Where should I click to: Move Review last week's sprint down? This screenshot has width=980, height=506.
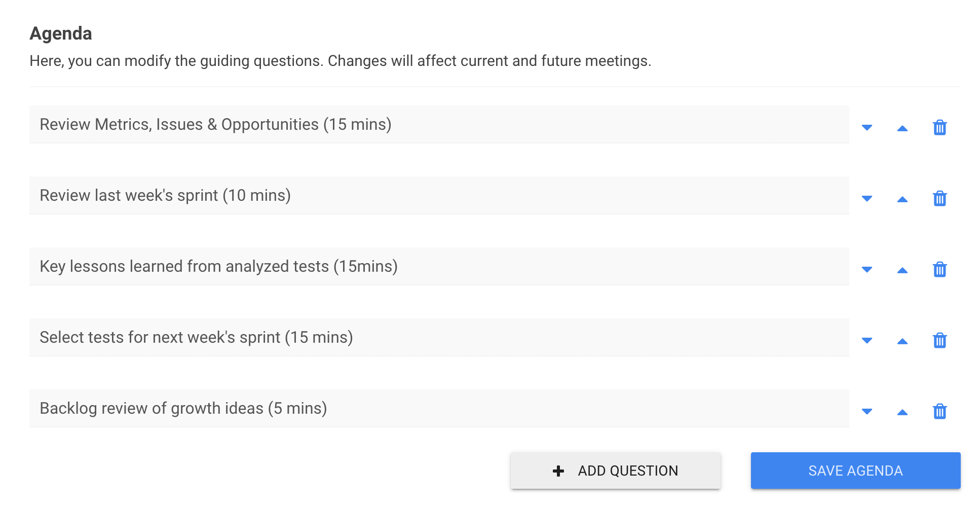867,199
